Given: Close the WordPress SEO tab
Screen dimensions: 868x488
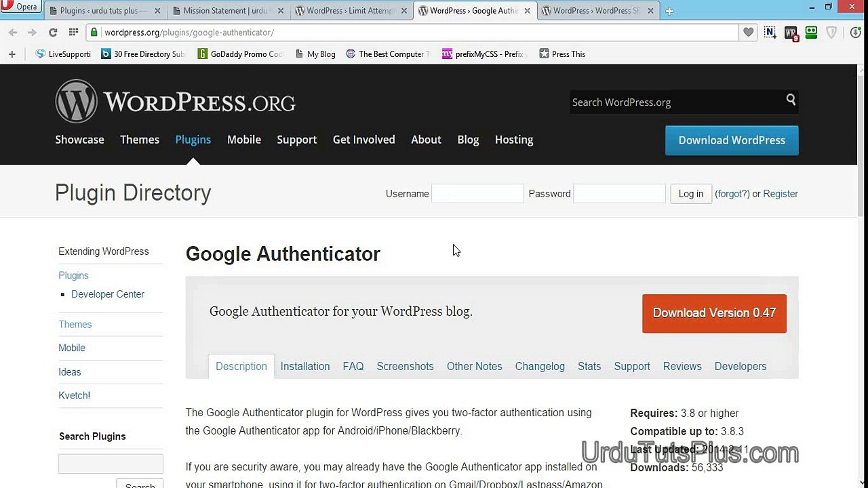Looking at the screenshot, I should tap(650, 11).
